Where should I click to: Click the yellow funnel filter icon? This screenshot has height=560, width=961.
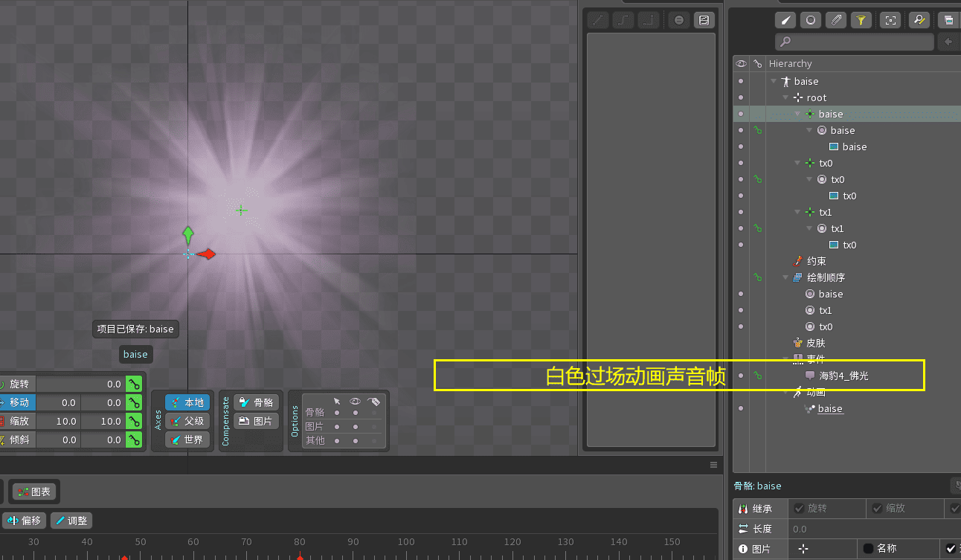tap(861, 21)
